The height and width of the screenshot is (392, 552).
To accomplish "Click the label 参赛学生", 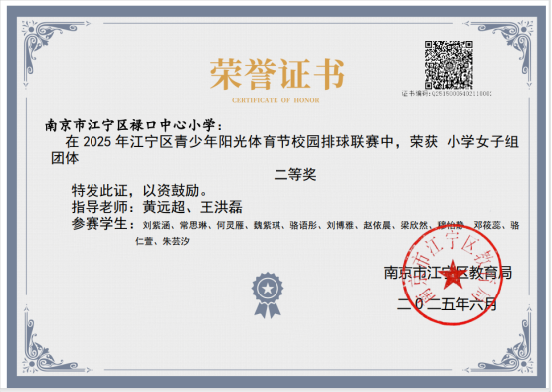I will [x=99, y=223].
